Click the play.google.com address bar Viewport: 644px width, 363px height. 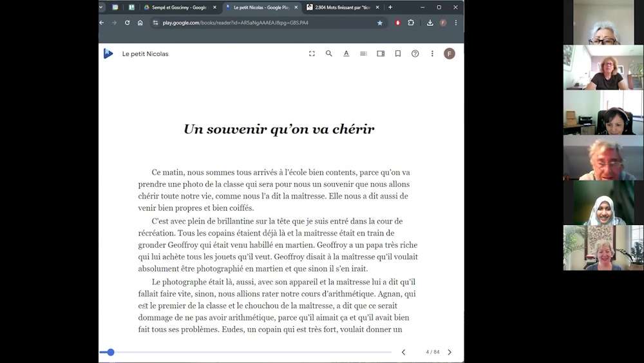269,23
